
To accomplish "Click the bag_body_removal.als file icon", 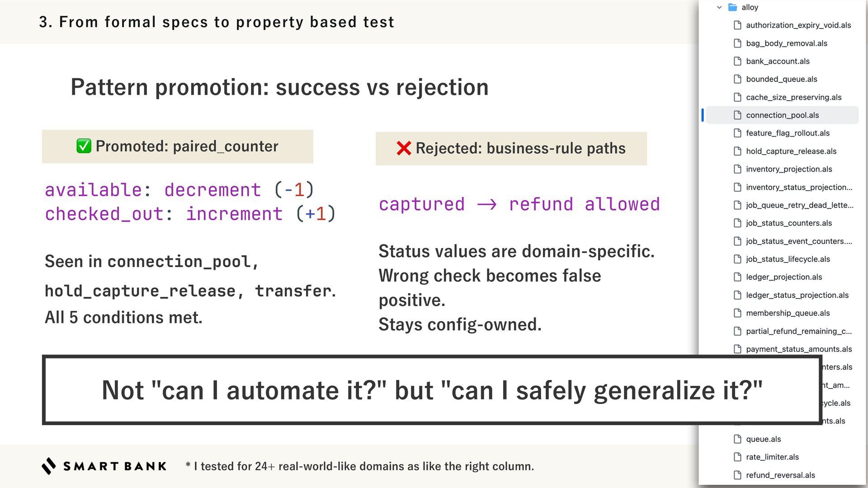I will coord(737,43).
